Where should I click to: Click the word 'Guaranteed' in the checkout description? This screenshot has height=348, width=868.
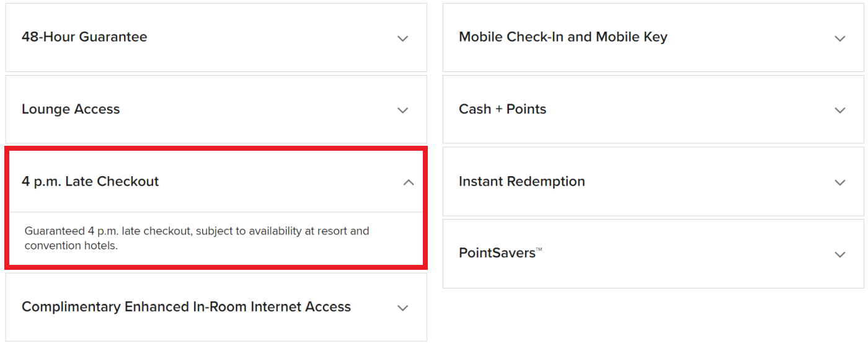tap(55, 231)
